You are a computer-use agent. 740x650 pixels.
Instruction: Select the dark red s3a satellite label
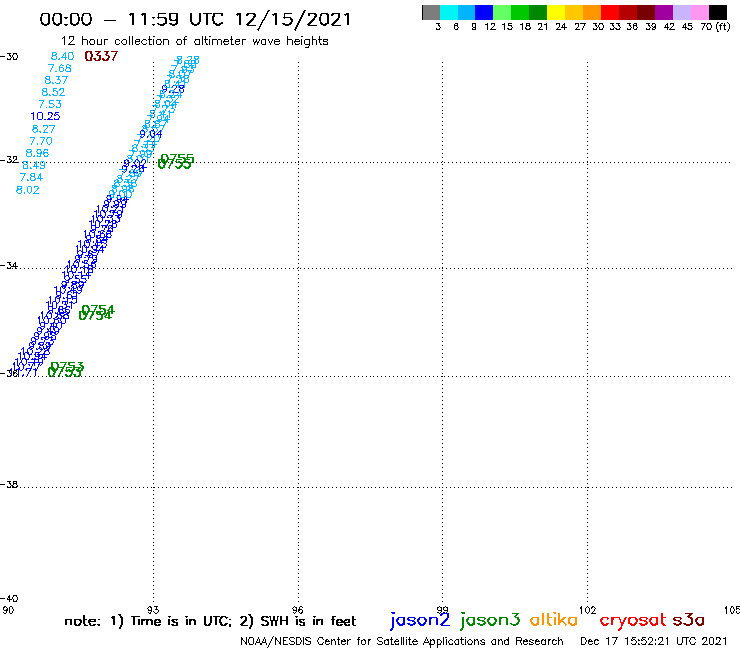(x=688, y=620)
